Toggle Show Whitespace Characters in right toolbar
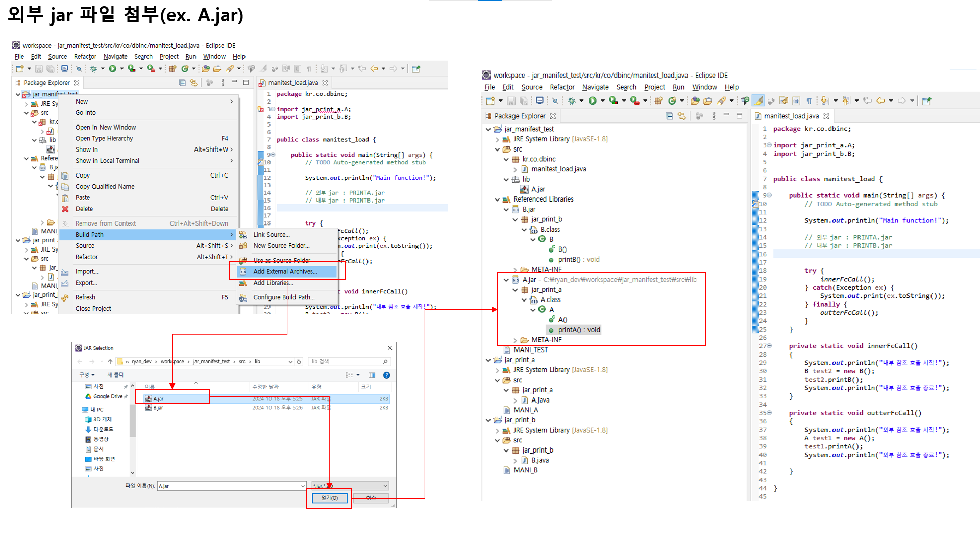Viewport: 980px width, 551px height. (809, 101)
